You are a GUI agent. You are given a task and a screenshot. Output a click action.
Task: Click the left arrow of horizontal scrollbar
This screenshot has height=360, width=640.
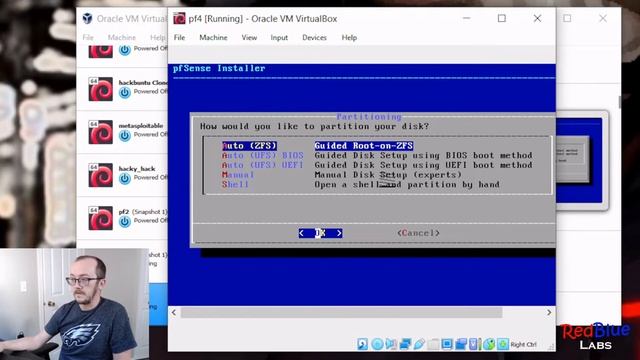pos(174,313)
